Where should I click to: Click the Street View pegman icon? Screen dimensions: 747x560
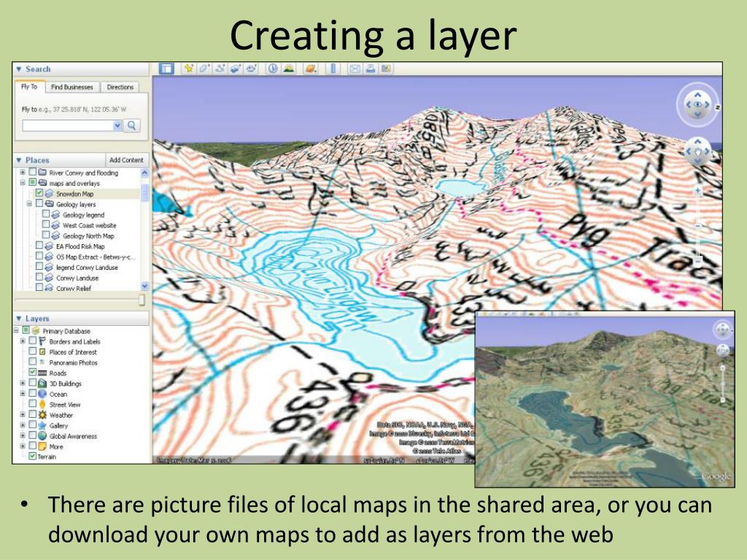click(42, 404)
